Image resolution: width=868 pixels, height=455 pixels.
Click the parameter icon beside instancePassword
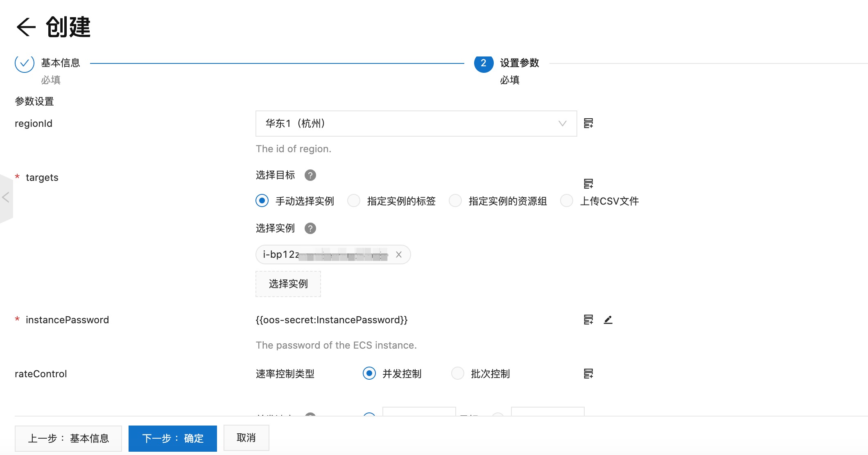coord(588,320)
